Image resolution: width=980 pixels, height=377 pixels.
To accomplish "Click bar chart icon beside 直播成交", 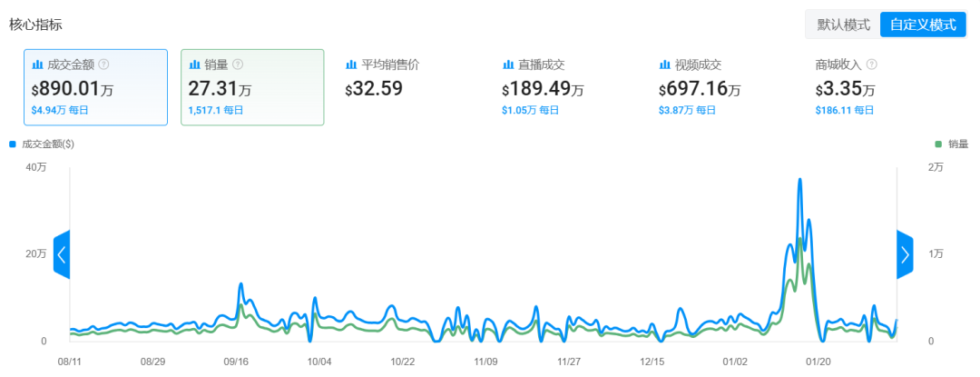I will point(507,64).
